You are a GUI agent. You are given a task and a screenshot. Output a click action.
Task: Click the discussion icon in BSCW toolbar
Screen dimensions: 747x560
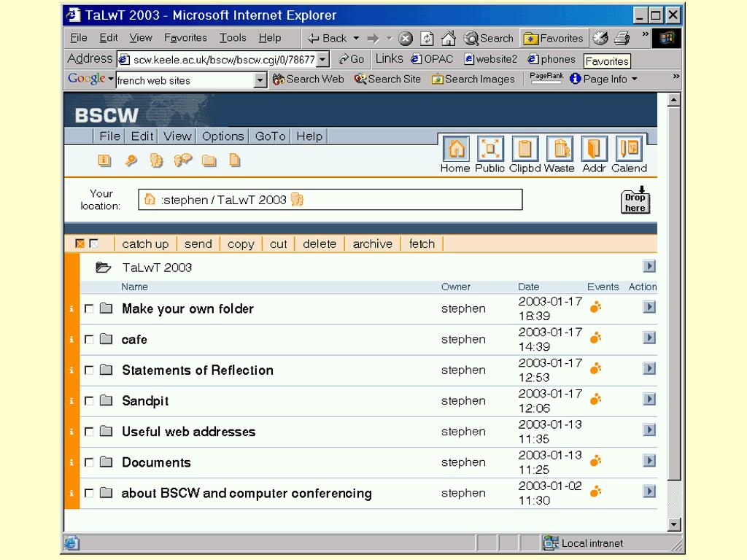click(182, 160)
